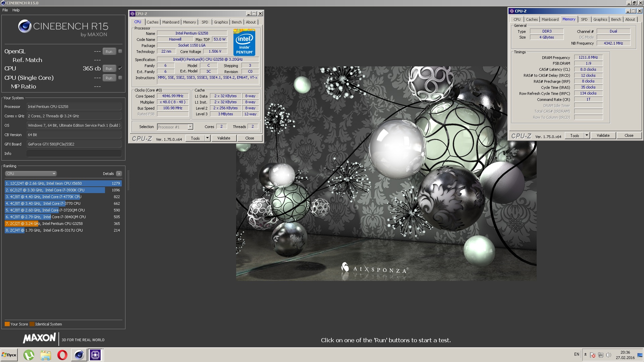Switch to Memory tab in left CPU-Z
This screenshot has width=644, height=362.
click(x=190, y=22)
